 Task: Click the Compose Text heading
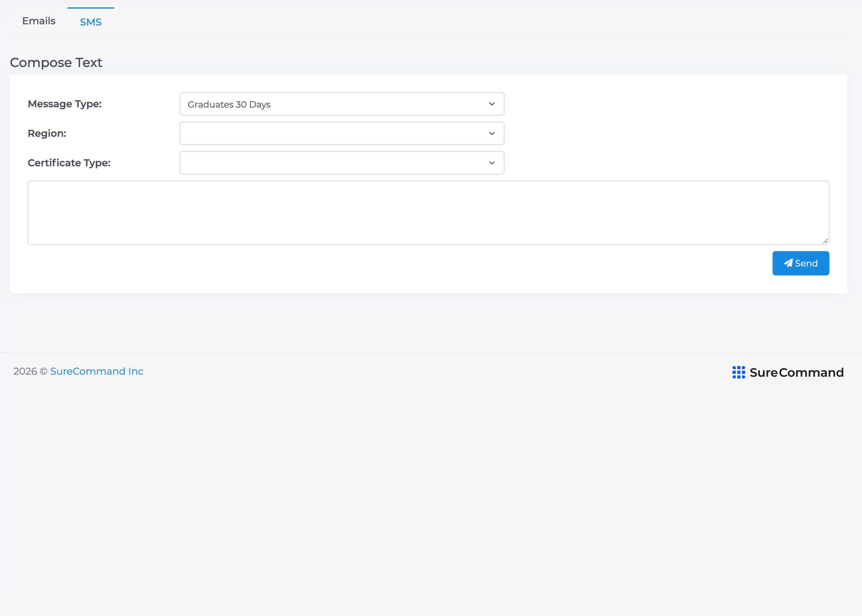(56, 63)
